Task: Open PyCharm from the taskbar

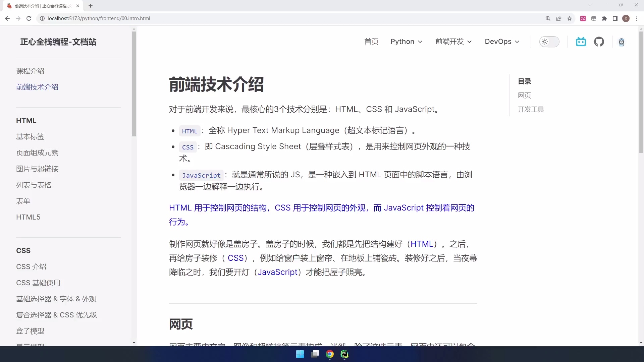Action: click(x=344, y=354)
